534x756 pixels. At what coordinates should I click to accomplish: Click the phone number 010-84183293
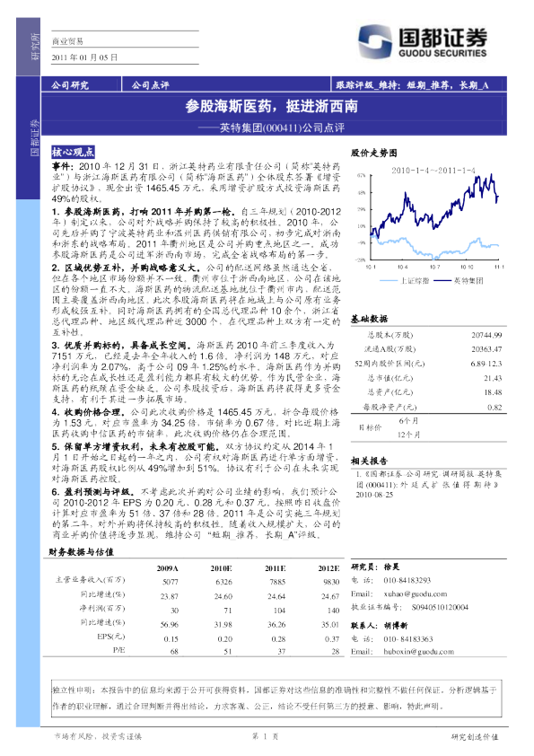(407, 580)
